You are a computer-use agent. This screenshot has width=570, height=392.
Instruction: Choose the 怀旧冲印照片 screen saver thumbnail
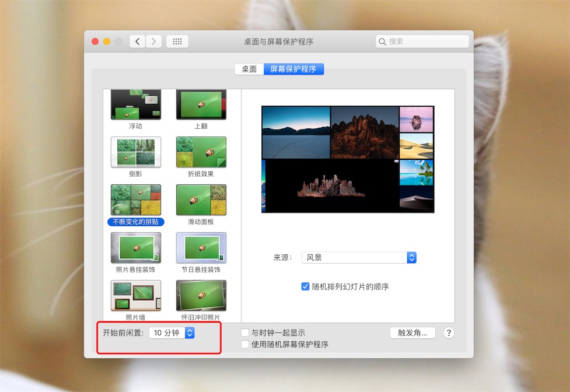coord(201,295)
